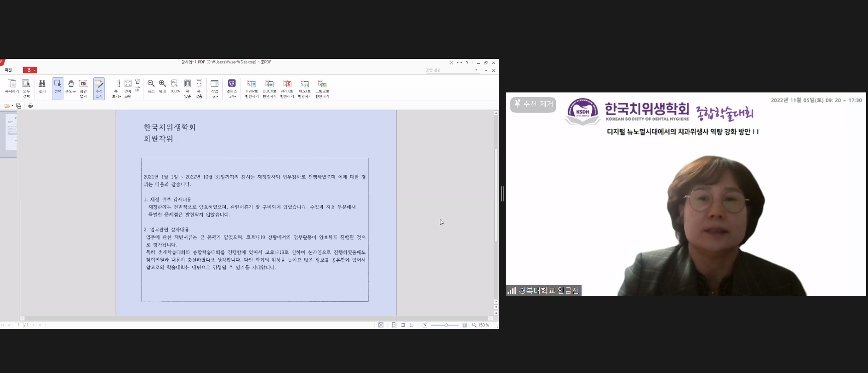
Task: Toggle the Select (선택) tool mode
Action: coord(58,86)
